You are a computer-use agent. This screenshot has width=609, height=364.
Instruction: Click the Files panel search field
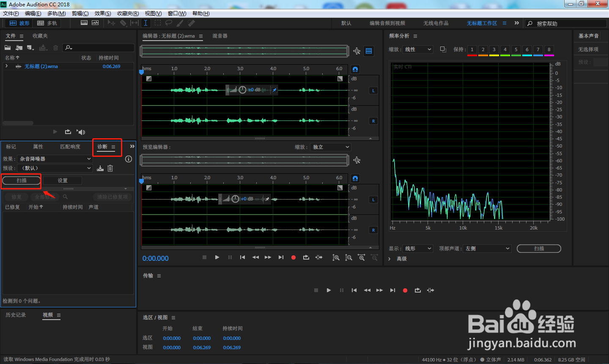[99, 48]
